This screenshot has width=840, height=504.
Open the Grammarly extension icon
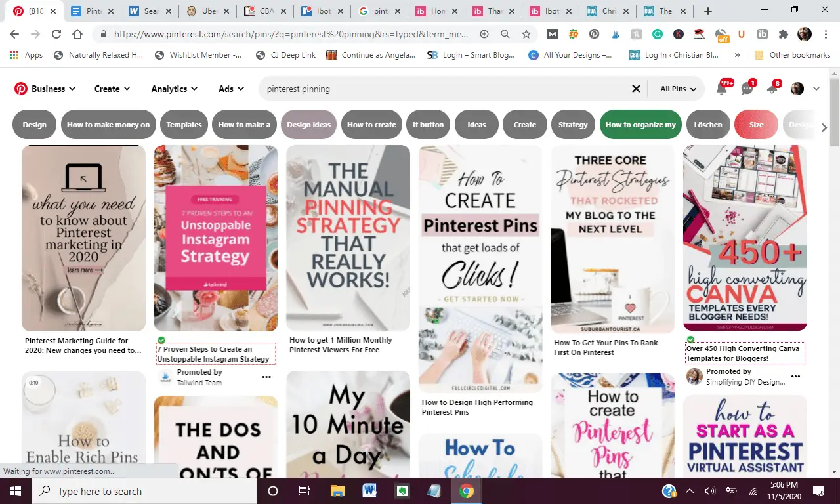(658, 35)
